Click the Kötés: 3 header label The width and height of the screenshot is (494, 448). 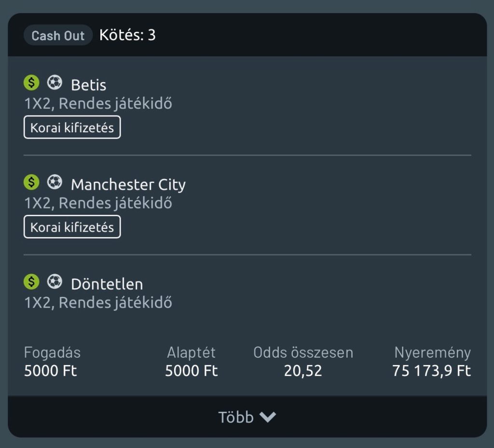(x=127, y=35)
